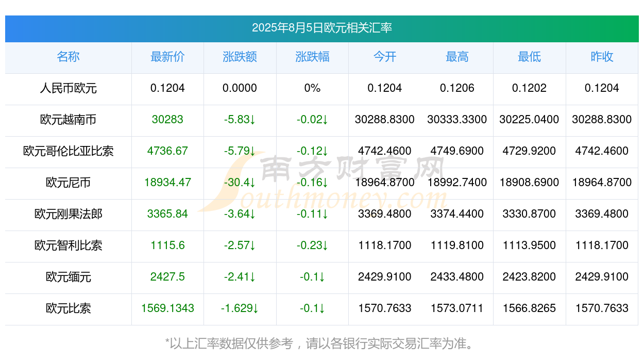The height and width of the screenshot is (360, 644).
Task: Click low value 1566.8265
Action: pos(529,308)
